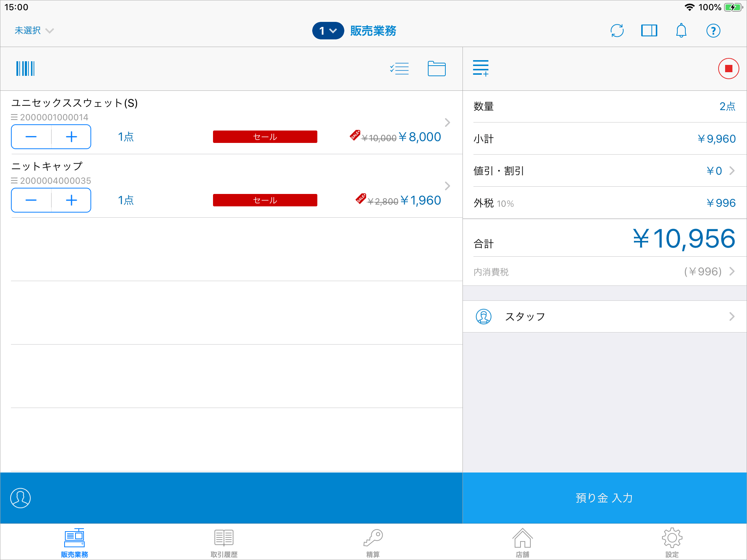Increase quantity of ユニセックススウェット(S)
Image resolution: width=747 pixels, height=560 pixels.
coord(71,137)
